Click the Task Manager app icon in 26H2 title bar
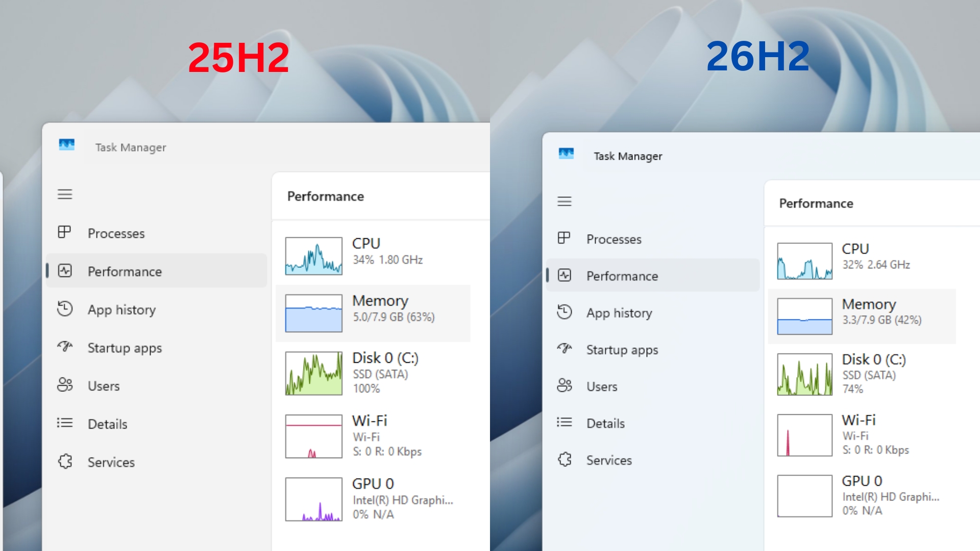The width and height of the screenshot is (980, 551). [x=566, y=154]
